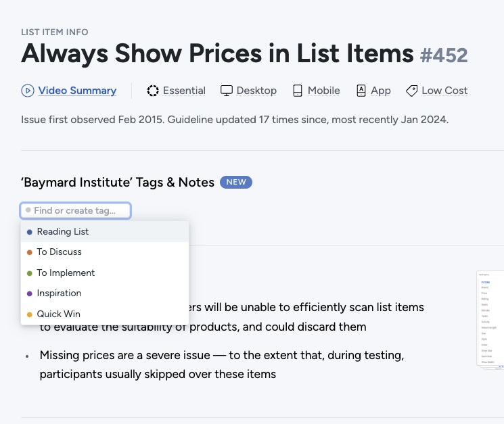Click the blue Reading List color dot
Image resolution: width=504 pixels, height=424 pixels.
coord(29,232)
